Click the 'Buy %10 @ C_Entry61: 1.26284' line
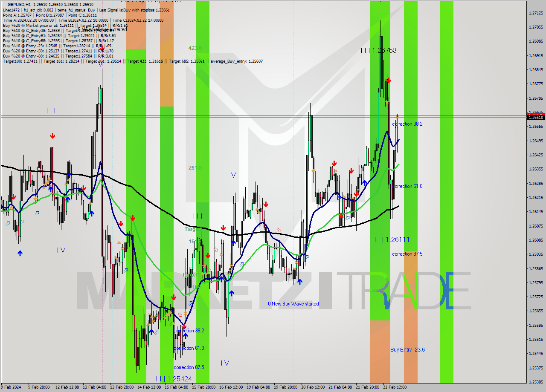The height and width of the screenshot is (392, 546). coord(59,35)
